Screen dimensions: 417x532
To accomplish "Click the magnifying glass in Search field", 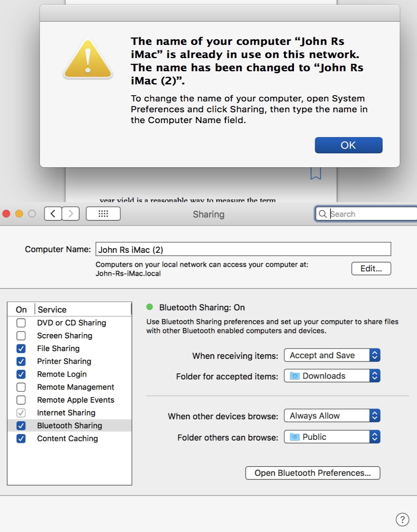I will click(x=322, y=214).
